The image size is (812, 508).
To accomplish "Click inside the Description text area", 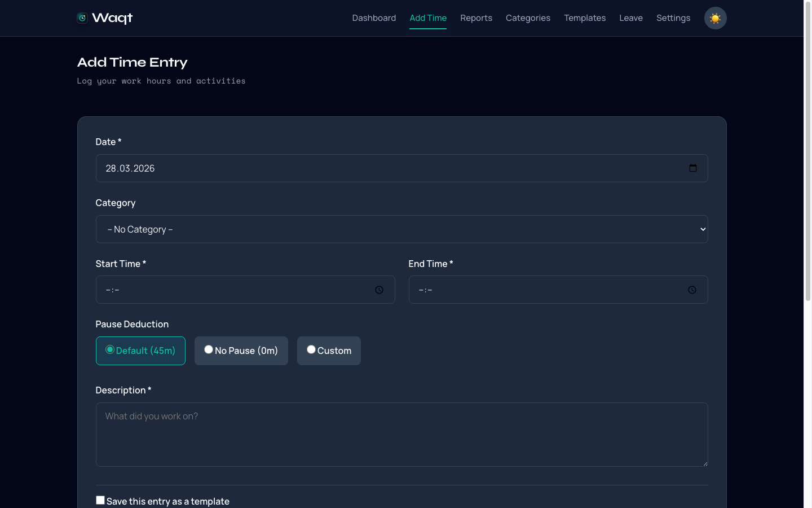I will coord(401,435).
